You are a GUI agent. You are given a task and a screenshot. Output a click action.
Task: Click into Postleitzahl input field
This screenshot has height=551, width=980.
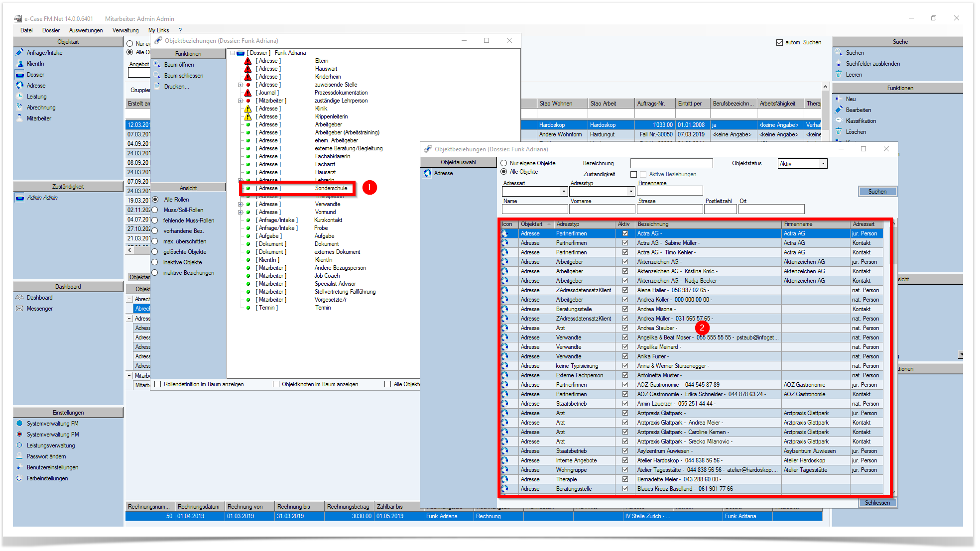[x=720, y=209]
